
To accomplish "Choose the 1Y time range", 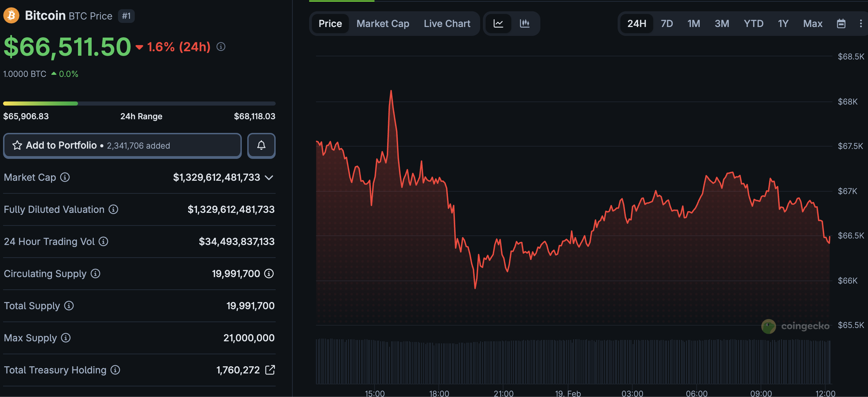I will [x=783, y=24].
